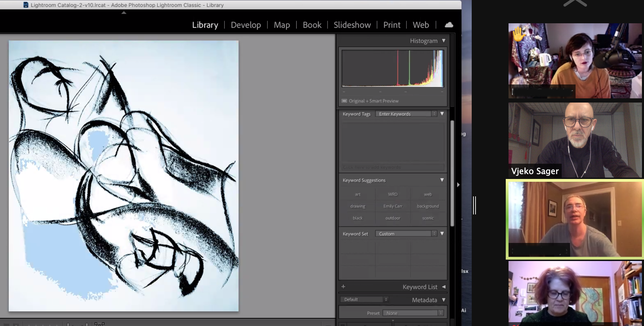Image resolution: width=644 pixels, height=326 pixels.
Task: Click the 'Click here to add keywords' field
Action: [x=393, y=167]
